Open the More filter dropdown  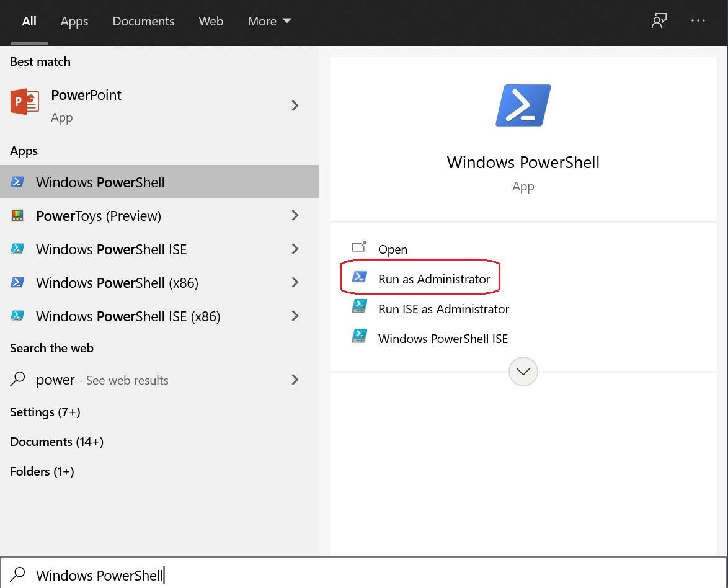[269, 21]
